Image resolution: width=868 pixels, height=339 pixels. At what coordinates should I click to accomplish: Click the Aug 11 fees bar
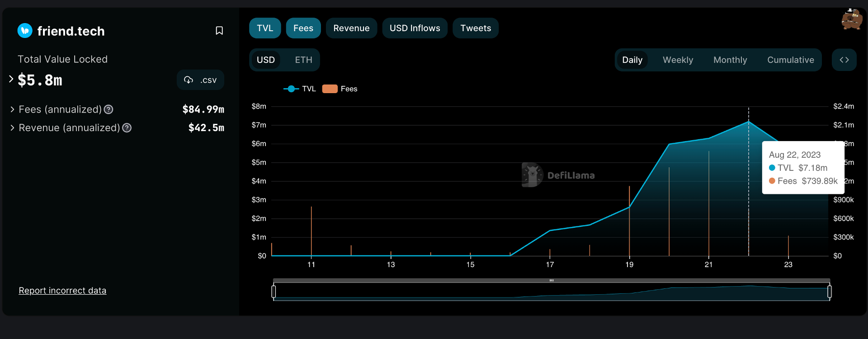tap(311, 231)
